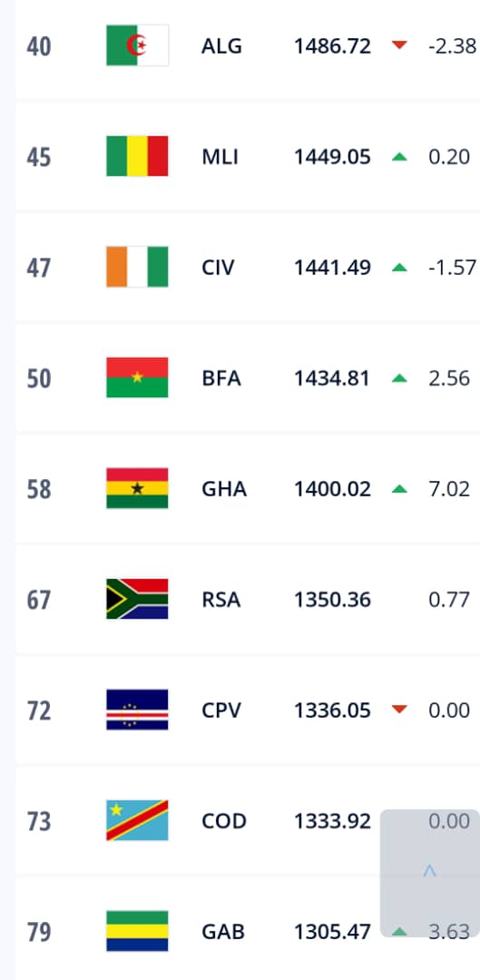Image resolution: width=480 pixels, height=980 pixels.
Task: Select BFA points value 1434.81
Action: (x=332, y=378)
